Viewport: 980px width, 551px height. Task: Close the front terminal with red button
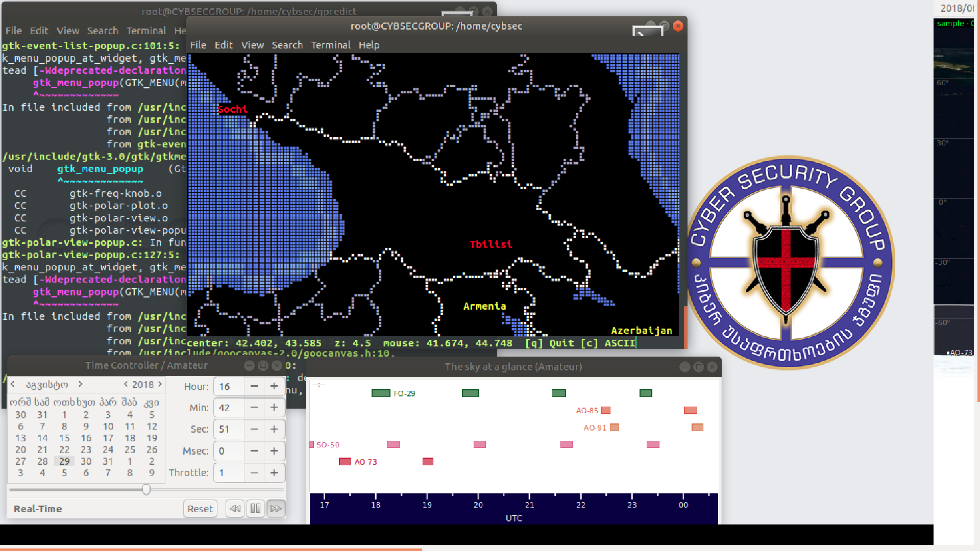coord(678,26)
